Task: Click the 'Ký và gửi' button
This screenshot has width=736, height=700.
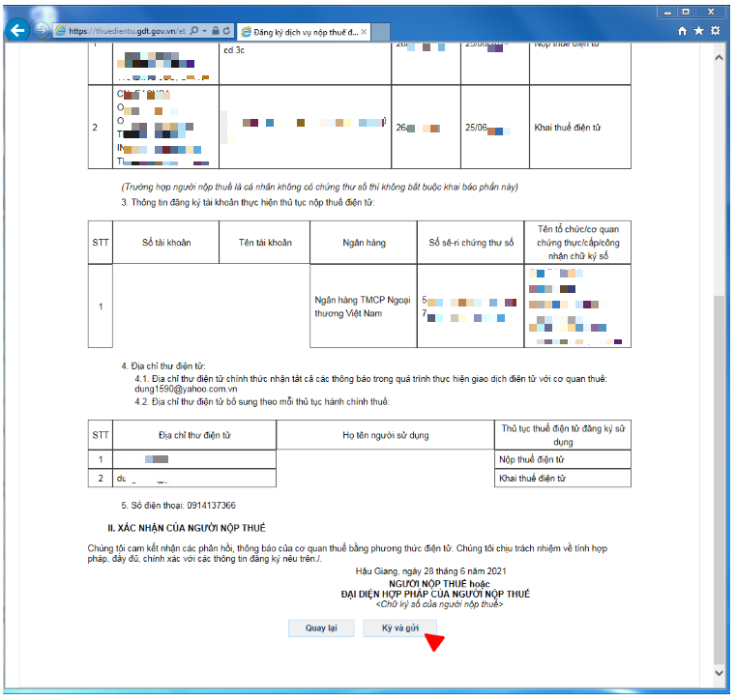Action: (400, 628)
